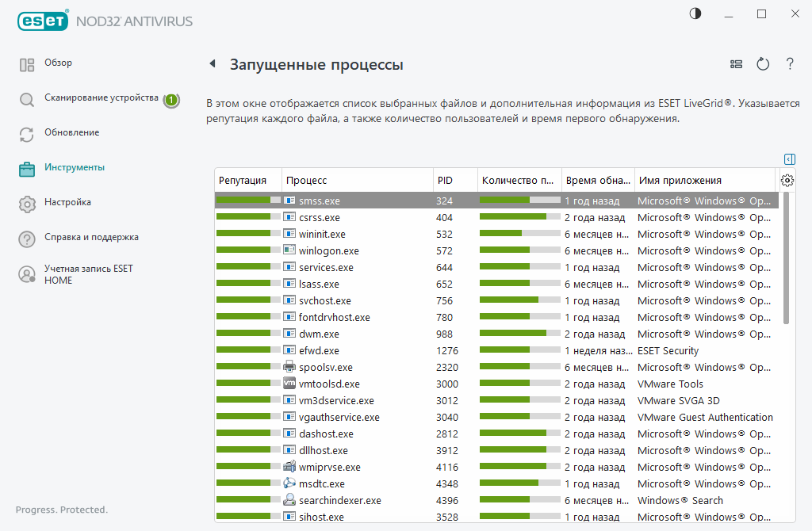Image resolution: width=812 pixels, height=531 pixels.
Task: Sort by Время обна... column header
Action: click(598, 180)
